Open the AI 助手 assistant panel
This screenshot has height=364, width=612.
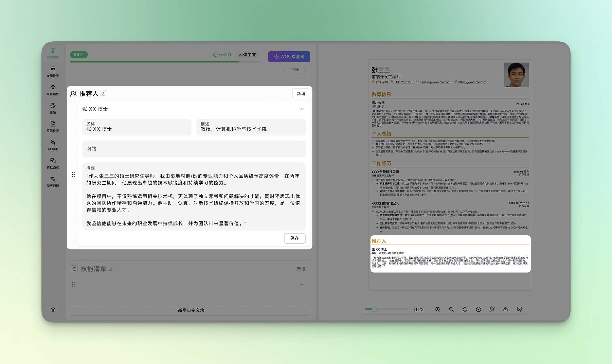53,145
